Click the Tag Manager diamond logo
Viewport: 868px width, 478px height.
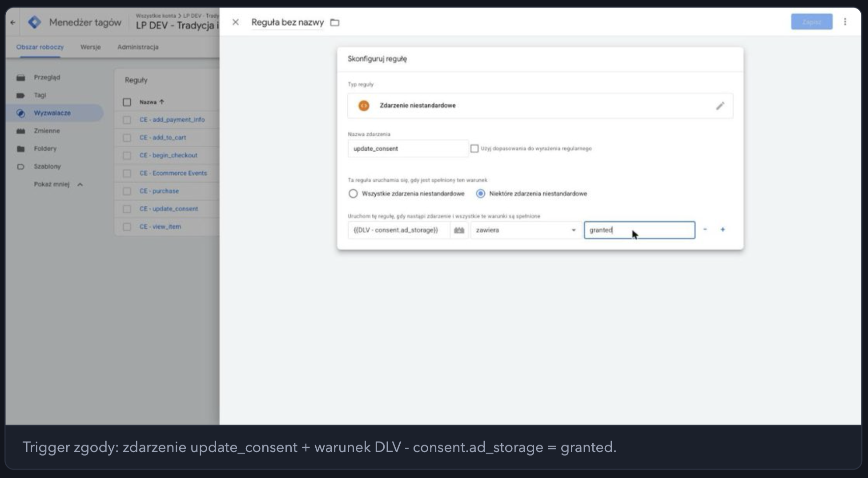[x=34, y=22]
